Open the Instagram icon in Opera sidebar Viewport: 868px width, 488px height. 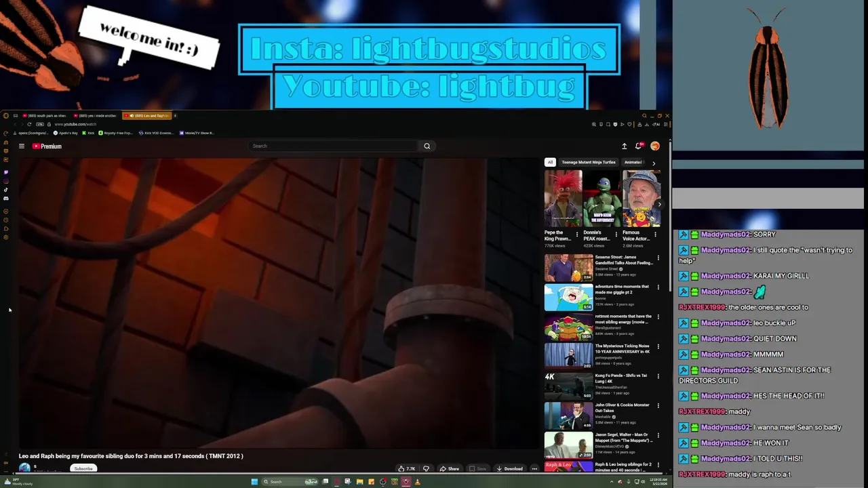coord(6,181)
